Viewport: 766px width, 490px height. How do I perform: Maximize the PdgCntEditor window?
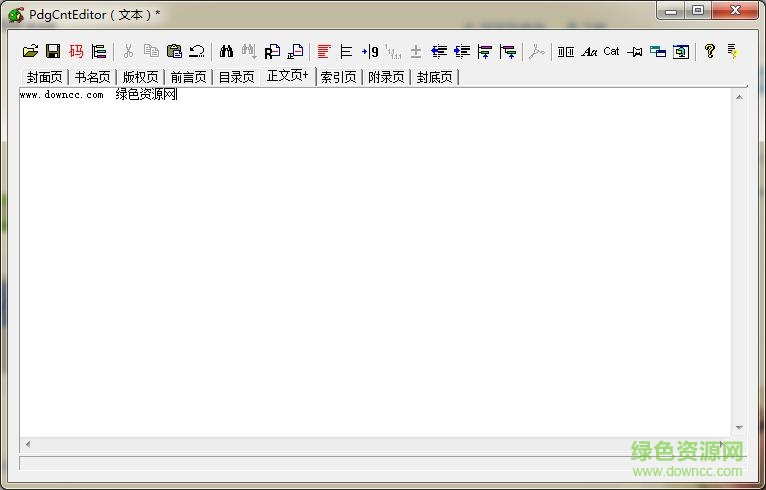click(x=698, y=11)
